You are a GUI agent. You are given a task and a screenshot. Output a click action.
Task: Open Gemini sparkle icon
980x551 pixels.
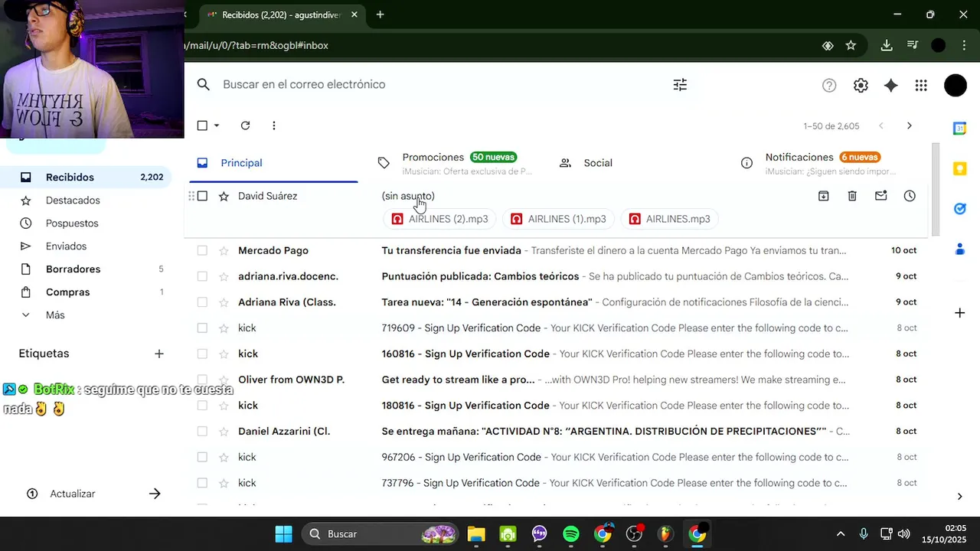[x=890, y=86]
